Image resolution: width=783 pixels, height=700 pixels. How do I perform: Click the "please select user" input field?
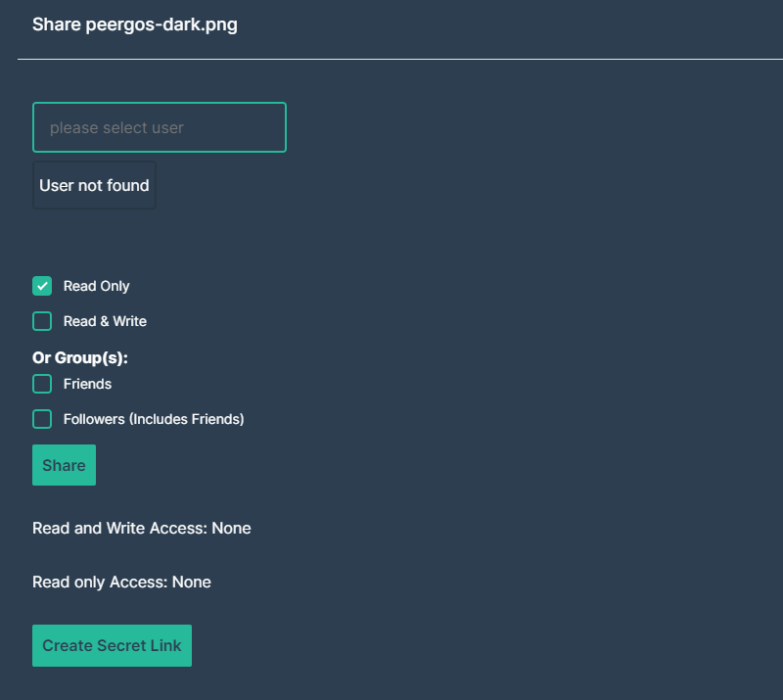point(160,127)
